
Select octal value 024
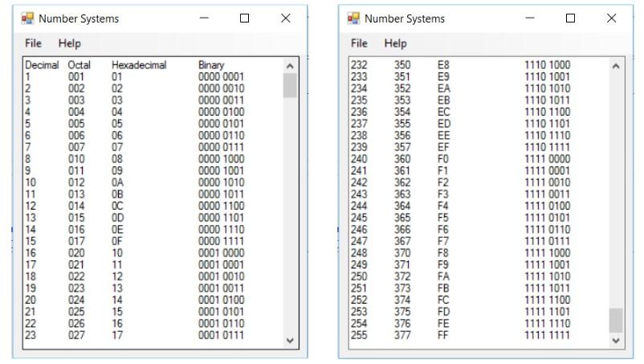pos(76,300)
